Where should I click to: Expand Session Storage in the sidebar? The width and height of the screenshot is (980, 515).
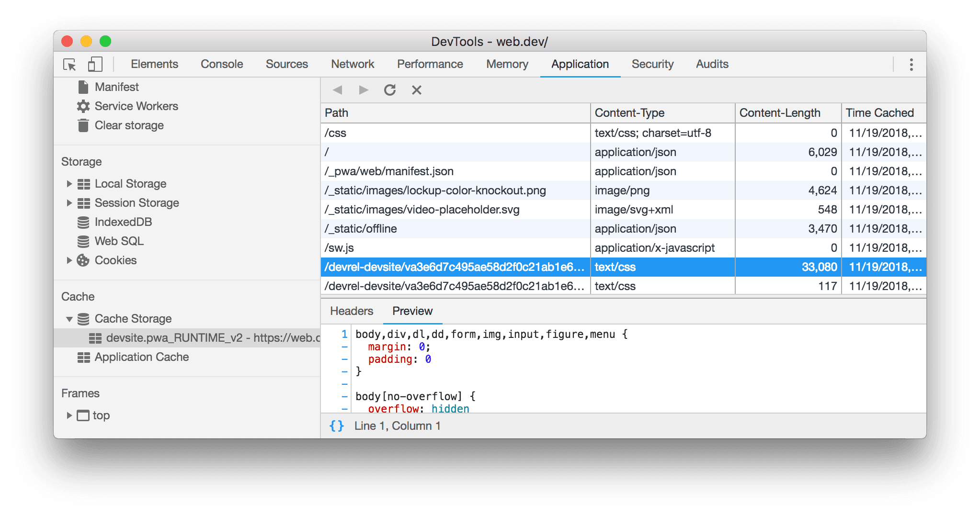point(69,202)
